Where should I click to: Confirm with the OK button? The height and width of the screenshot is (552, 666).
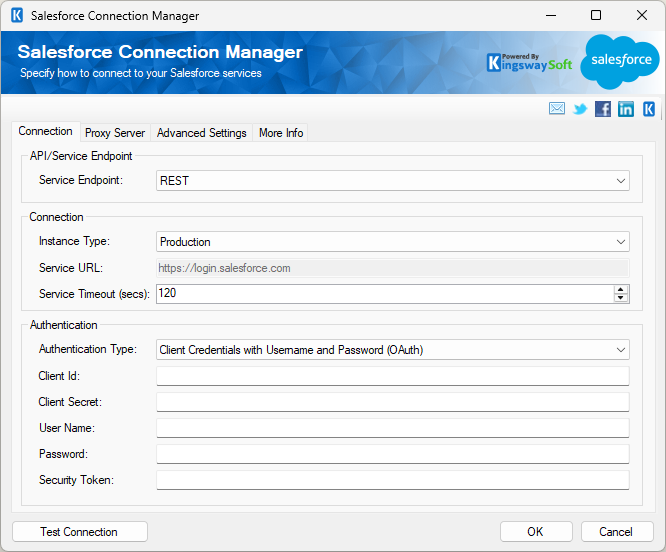click(x=536, y=532)
